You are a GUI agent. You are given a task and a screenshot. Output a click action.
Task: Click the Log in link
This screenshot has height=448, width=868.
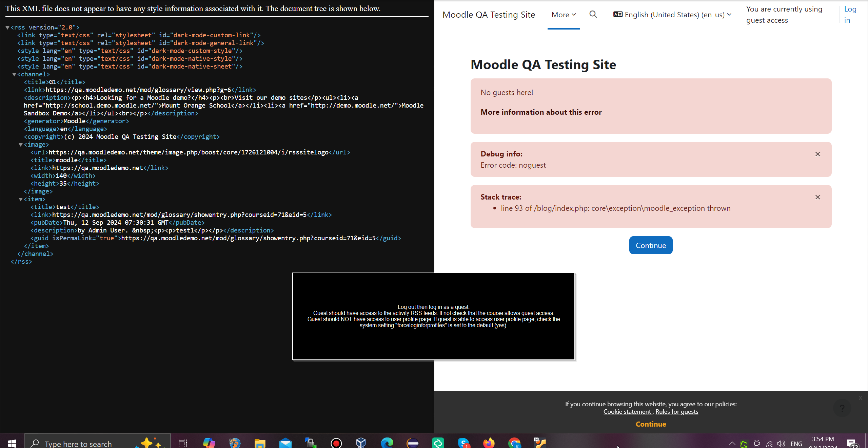coord(850,15)
